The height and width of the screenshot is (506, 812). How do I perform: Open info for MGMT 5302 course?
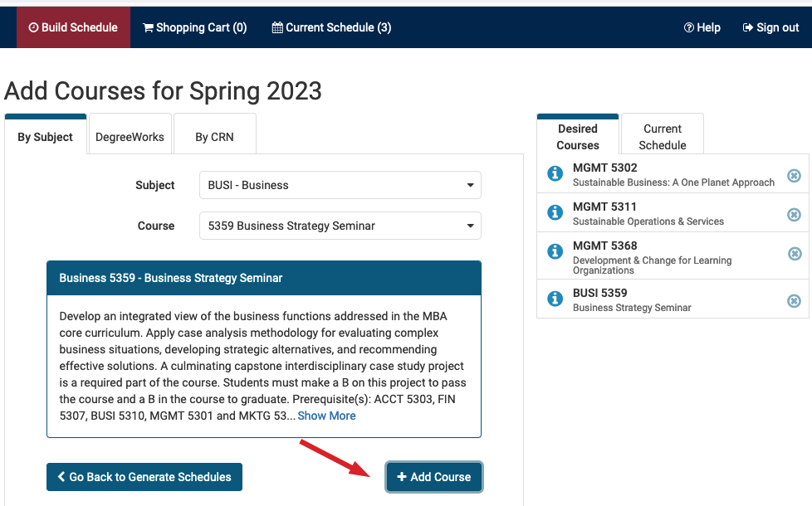555,173
